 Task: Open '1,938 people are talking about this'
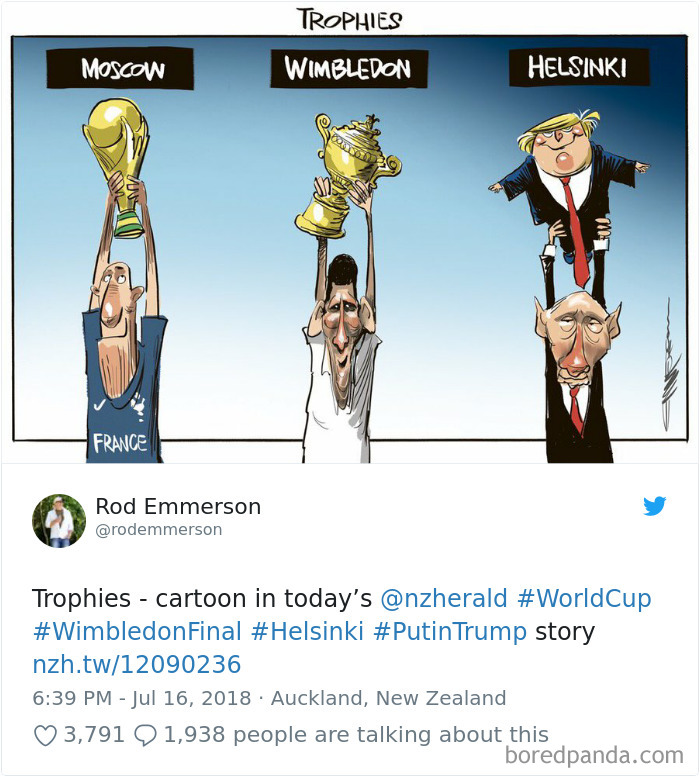click(356, 735)
